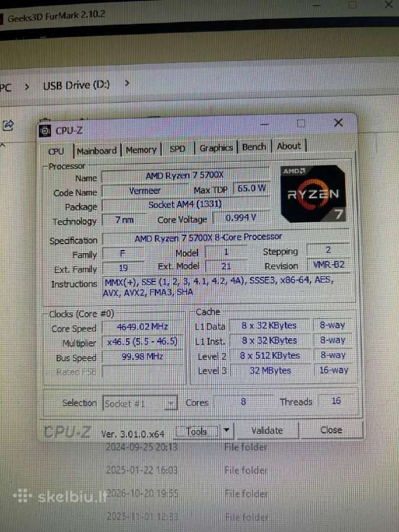Switch to the Mainboard tab

pyautogui.click(x=97, y=150)
